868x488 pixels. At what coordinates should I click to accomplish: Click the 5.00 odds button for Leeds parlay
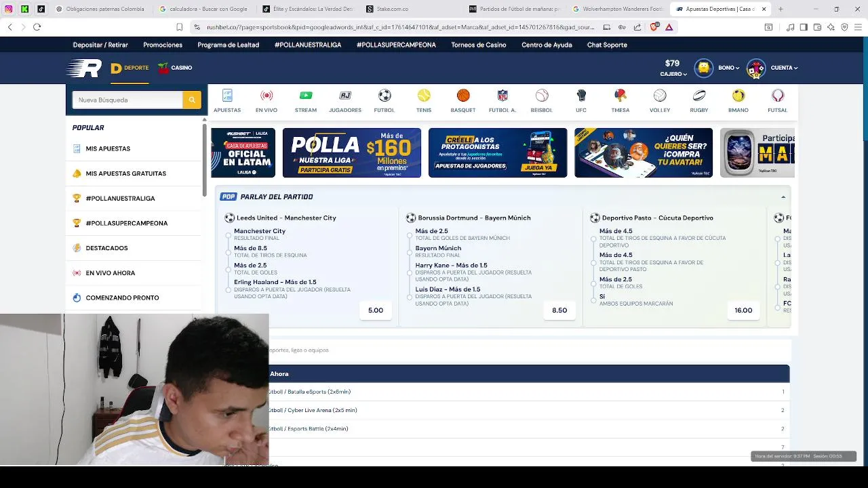376,310
